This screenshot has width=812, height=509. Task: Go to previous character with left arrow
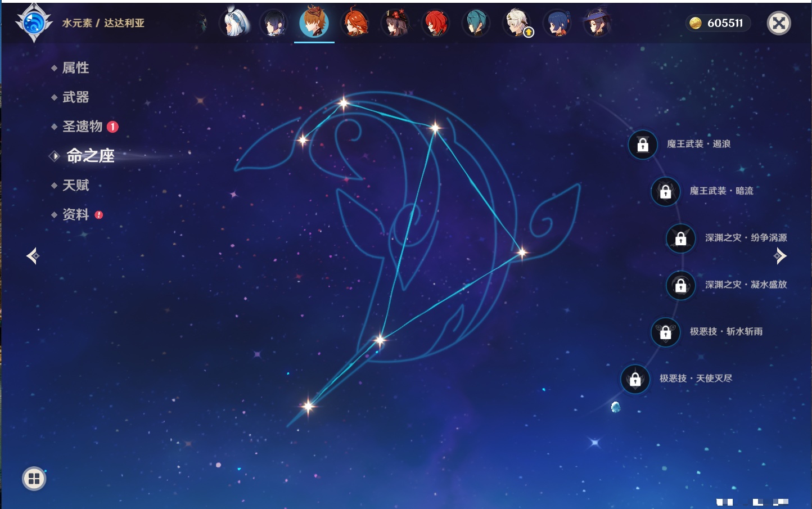click(x=33, y=256)
